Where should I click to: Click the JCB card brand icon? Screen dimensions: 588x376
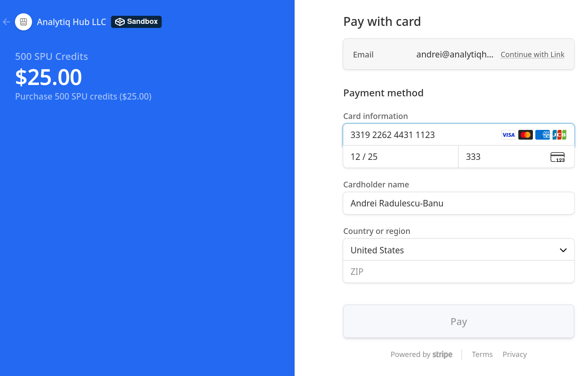[x=560, y=135]
